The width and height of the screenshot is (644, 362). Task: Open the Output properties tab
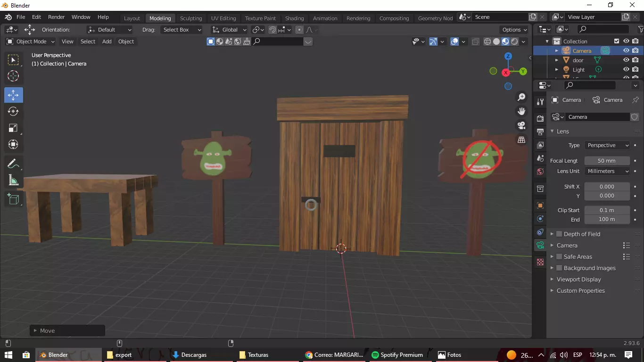540,132
